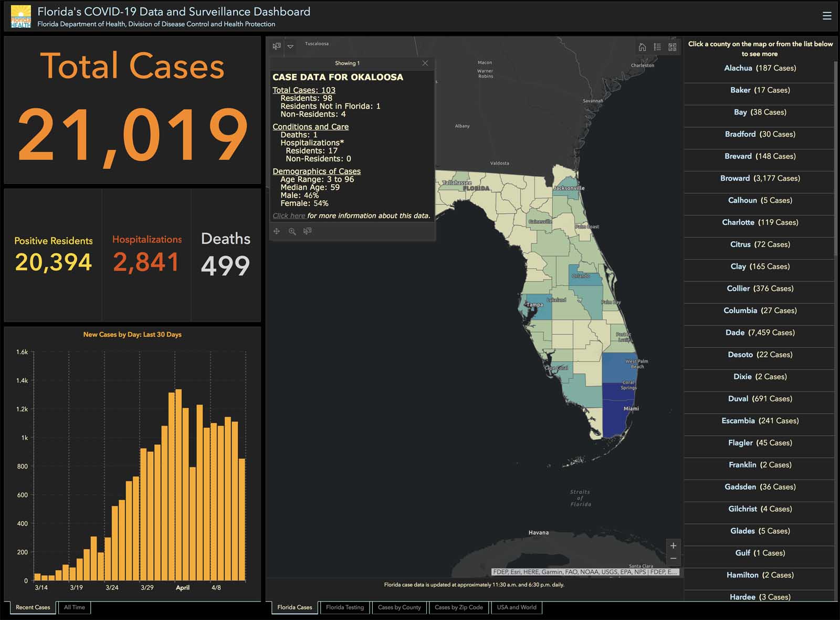Open the Cases by Zip Code tab
The width and height of the screenshot is (840, 620).
click(459, 607)
